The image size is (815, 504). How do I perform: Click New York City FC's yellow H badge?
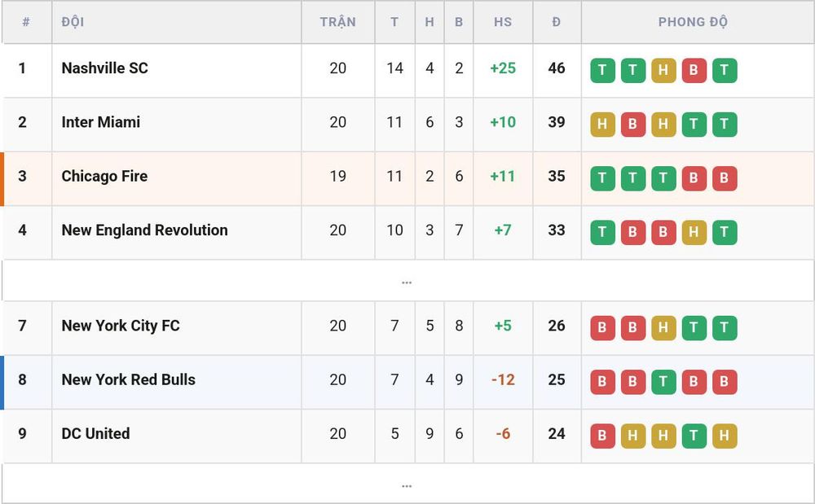[663, 327]
